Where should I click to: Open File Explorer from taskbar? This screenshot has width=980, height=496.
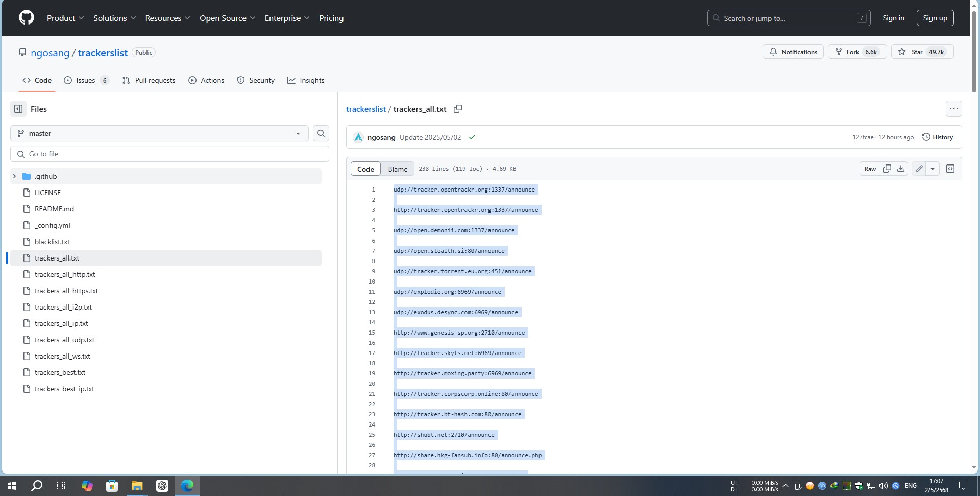pyautogui.click(x=137, y=486)
